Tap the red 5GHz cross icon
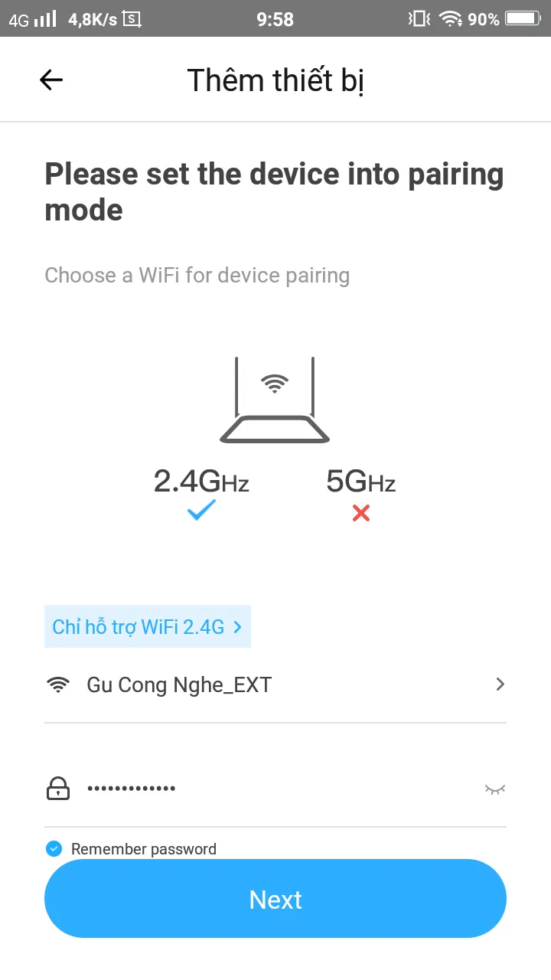Viewport: 551px width, 980px height. [x=361, y=512]
